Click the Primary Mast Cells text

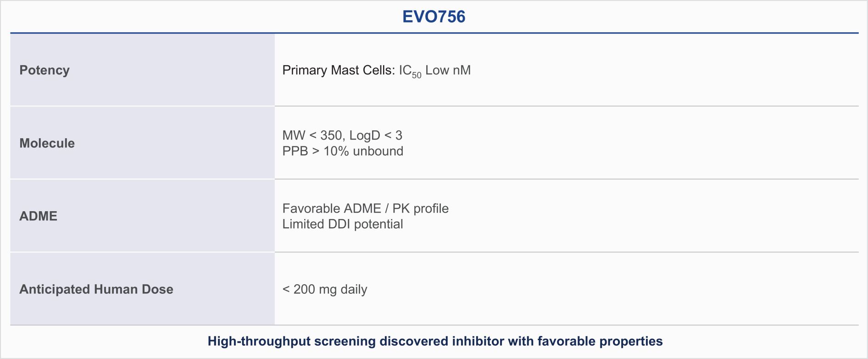pos(338,70)
